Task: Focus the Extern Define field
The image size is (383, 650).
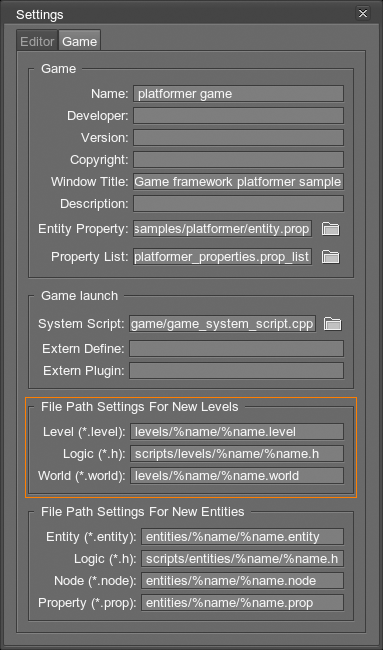Action: 236,349
